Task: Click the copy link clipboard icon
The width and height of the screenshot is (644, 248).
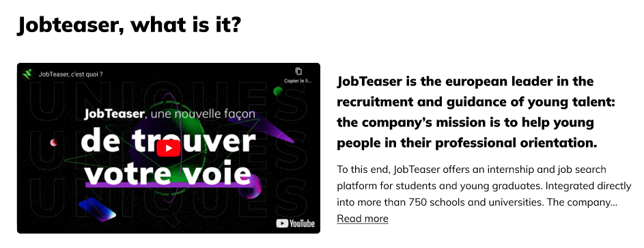Action: pyautogui.click(x=298, y=71)
